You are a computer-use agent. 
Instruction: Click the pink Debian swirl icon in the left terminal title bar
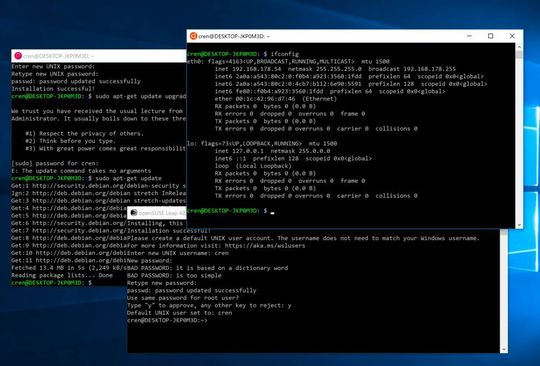click(x=18, y=56)
